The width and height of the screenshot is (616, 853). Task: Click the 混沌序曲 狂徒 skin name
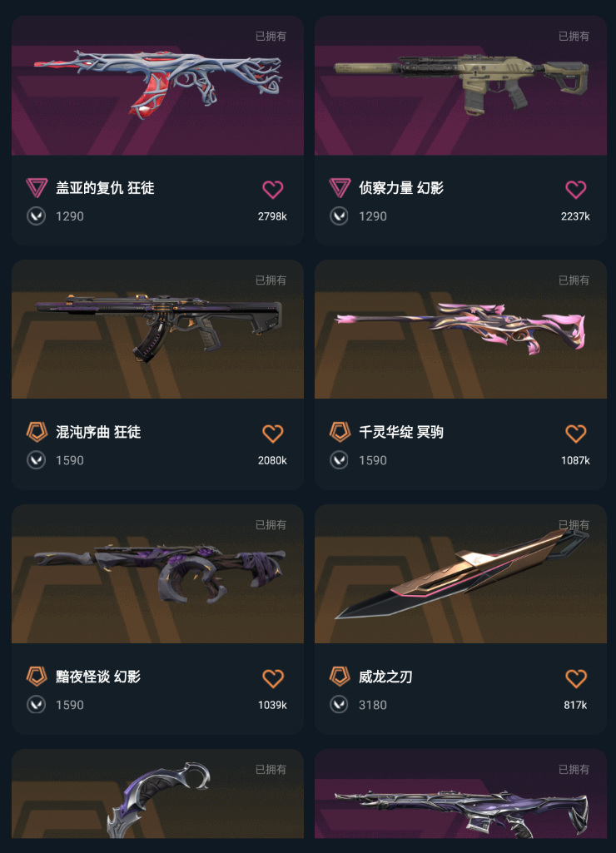[98, 432]
